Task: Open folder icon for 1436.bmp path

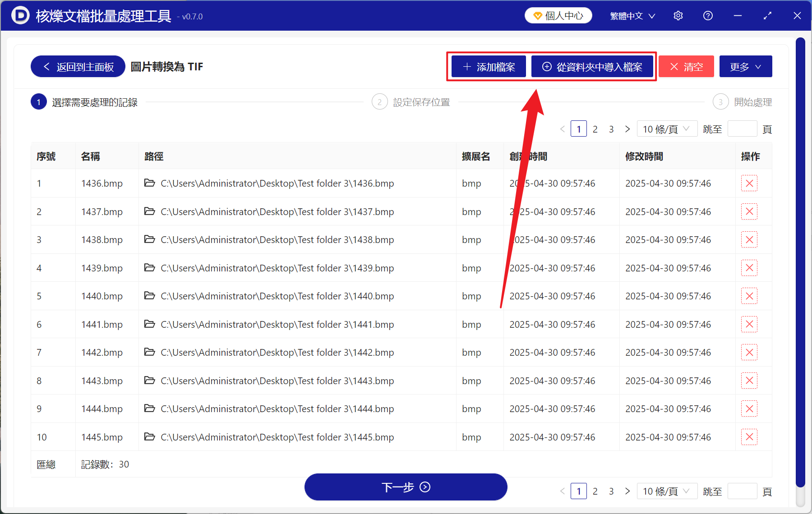Action: (x=149, y=183)
